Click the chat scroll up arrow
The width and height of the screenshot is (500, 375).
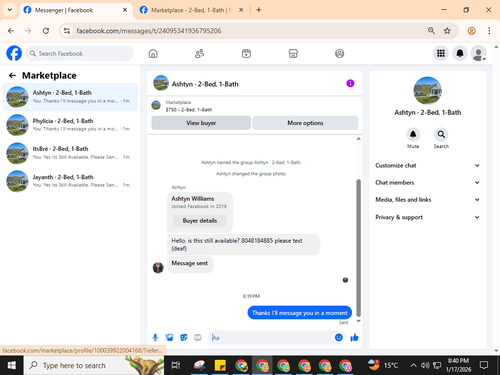pyautogui.click(x=359, y=139)
